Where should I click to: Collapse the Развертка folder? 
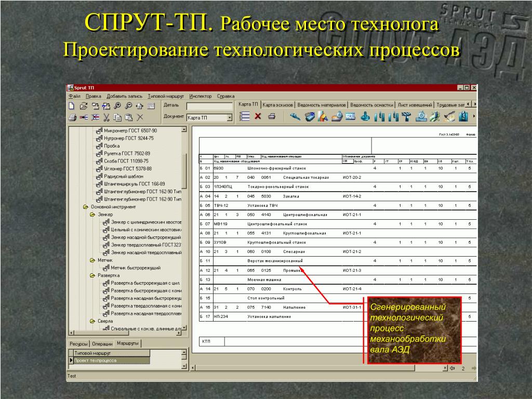92,275
